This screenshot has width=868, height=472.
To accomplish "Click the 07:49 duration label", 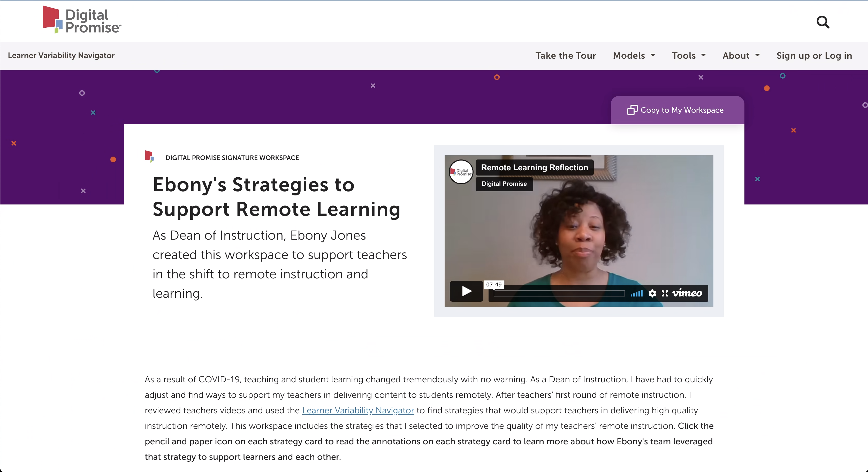I will (494, 285).
